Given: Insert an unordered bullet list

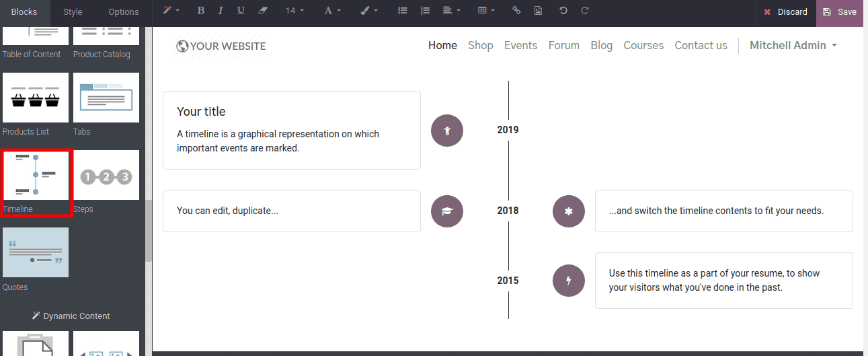Looking at the screenshot, I should point(403,11).
